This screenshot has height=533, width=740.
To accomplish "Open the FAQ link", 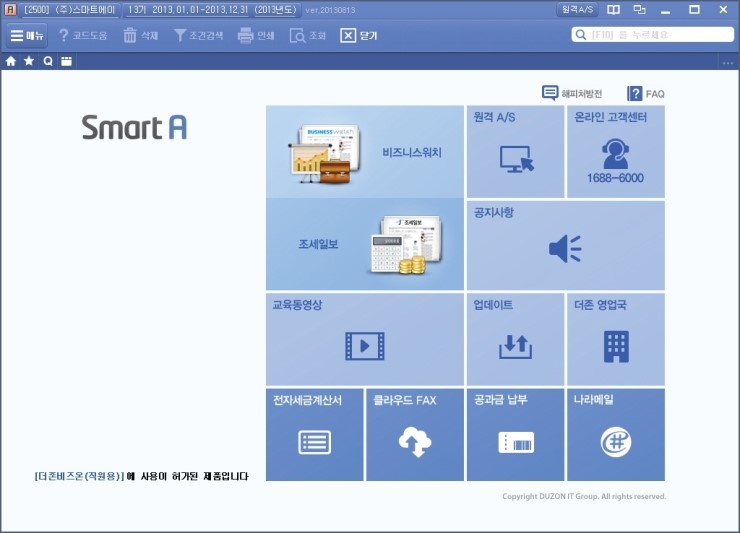I will tap(646, 93).
